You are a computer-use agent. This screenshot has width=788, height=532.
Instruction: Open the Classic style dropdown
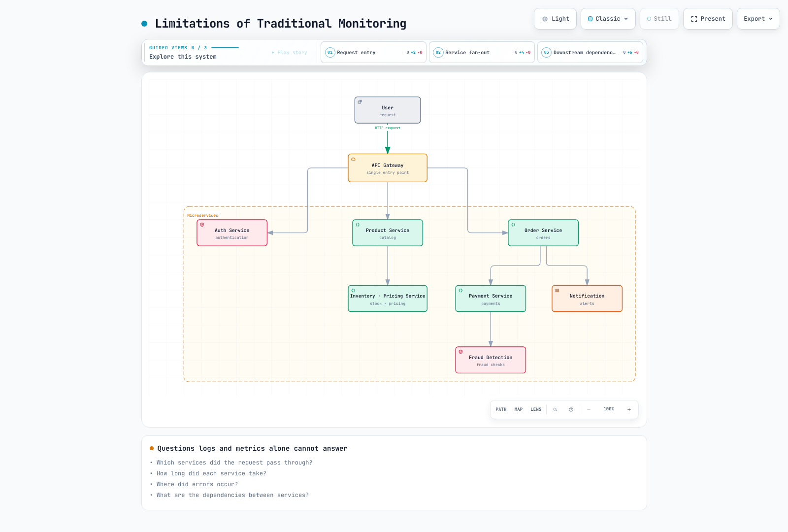(x=608, y=19)
